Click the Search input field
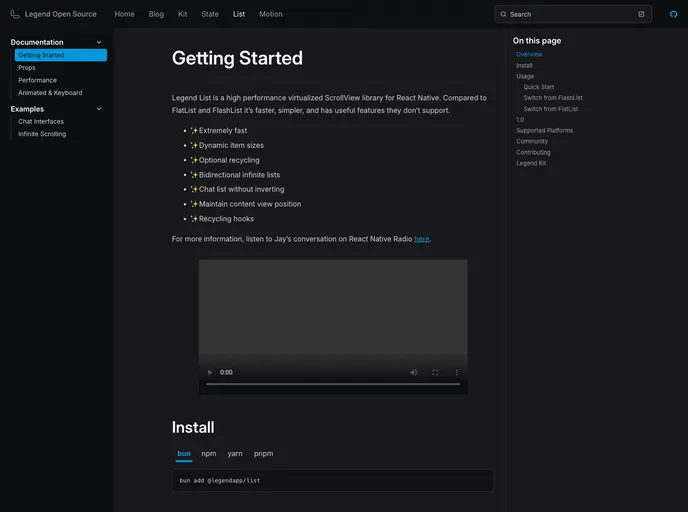The image size is (688, 512). point(573,14)
